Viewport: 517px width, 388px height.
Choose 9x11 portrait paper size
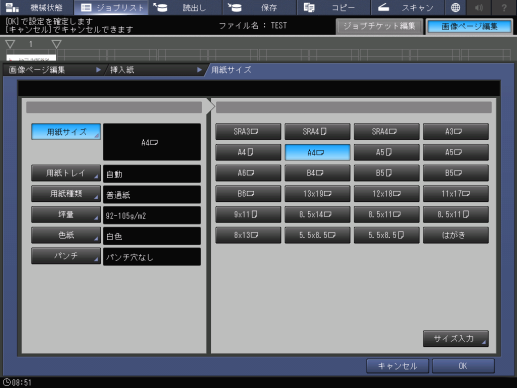click(248, 214)
